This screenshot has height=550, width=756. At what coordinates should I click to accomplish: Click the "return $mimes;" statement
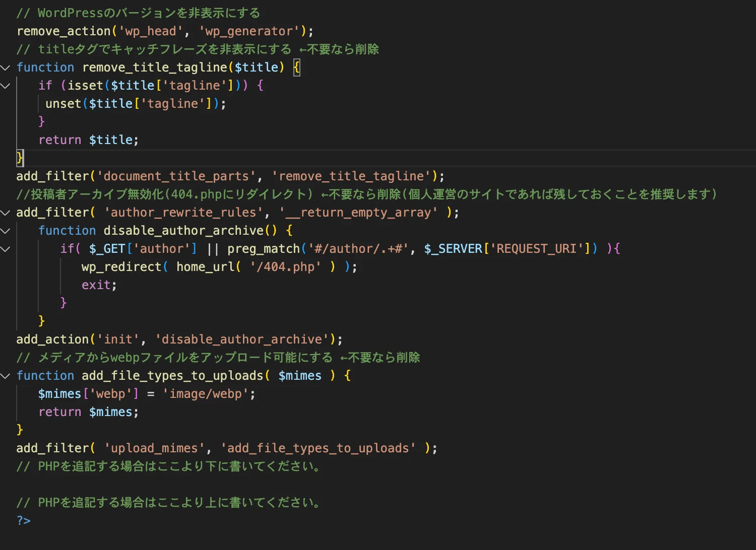coord(89,412)
